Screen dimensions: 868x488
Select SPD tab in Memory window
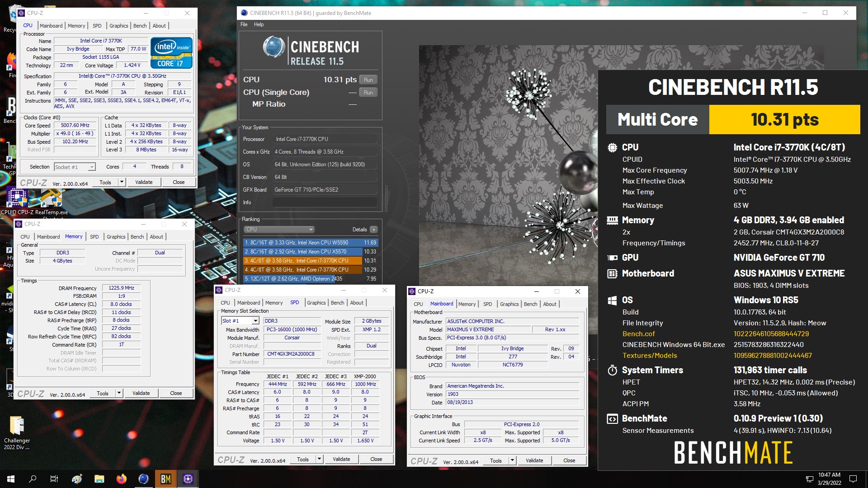pos(94,237)
